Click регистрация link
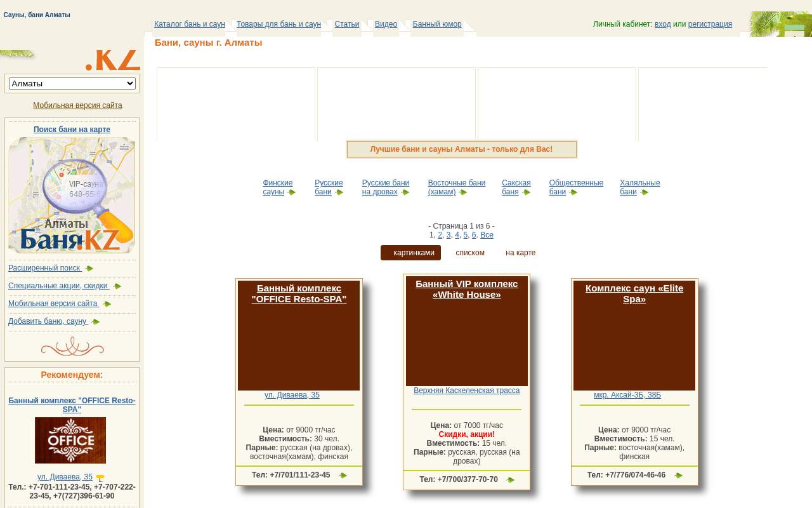This screenshot has width=812, height=508. click(x=710, y=24)
